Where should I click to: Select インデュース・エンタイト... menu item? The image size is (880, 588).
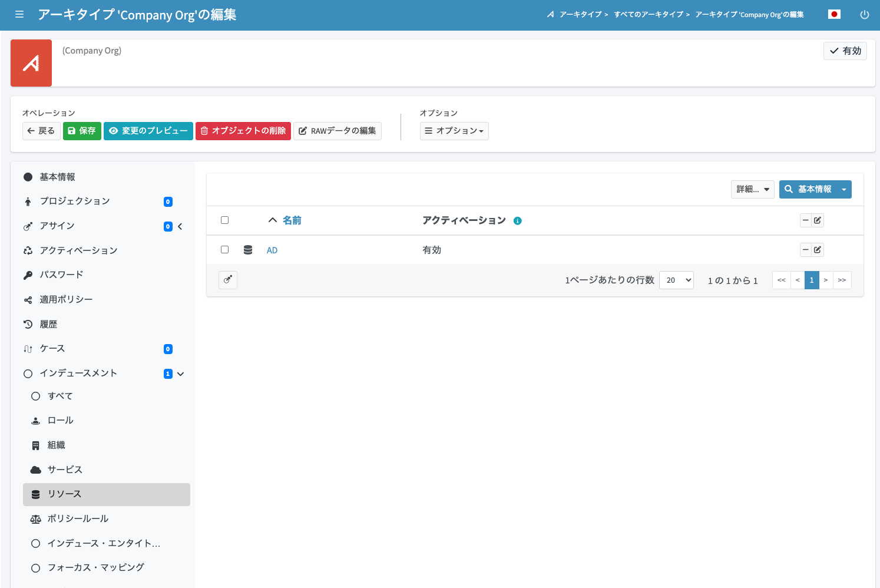(106, 543)
